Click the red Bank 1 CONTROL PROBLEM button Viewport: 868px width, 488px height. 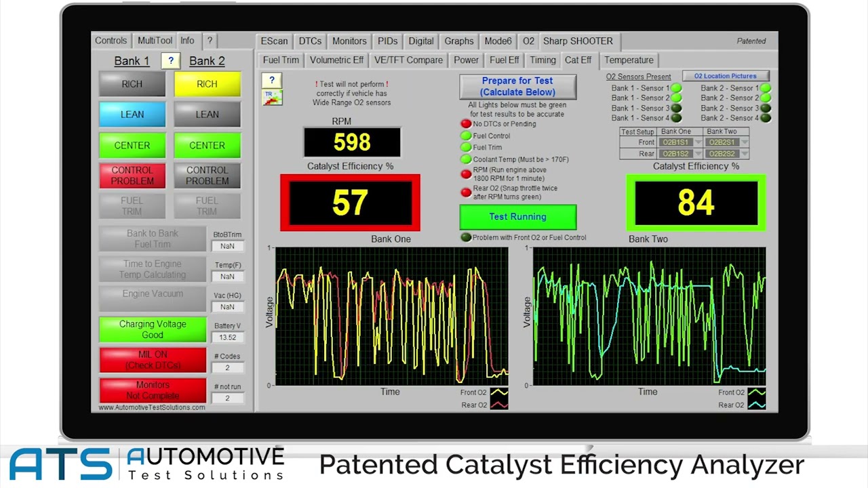coord(132,176)
